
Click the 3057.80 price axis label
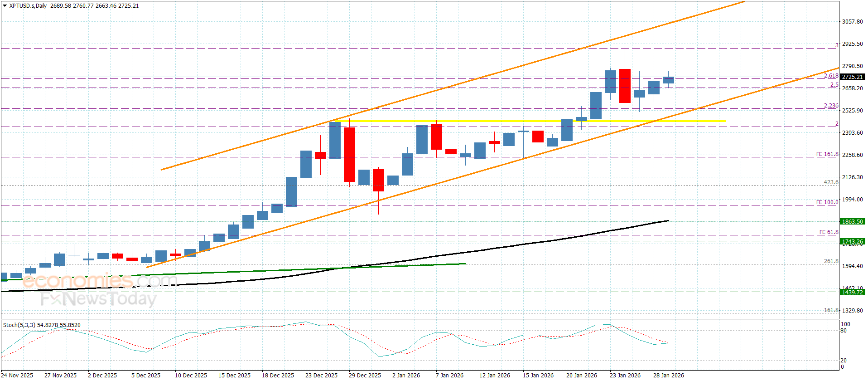tap(852, 22)
